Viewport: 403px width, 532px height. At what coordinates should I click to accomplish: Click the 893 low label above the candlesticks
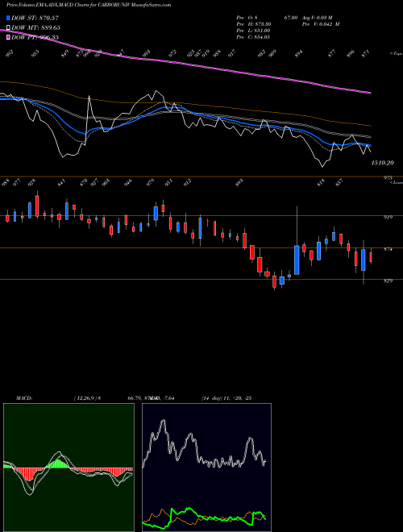click(240, 183)
